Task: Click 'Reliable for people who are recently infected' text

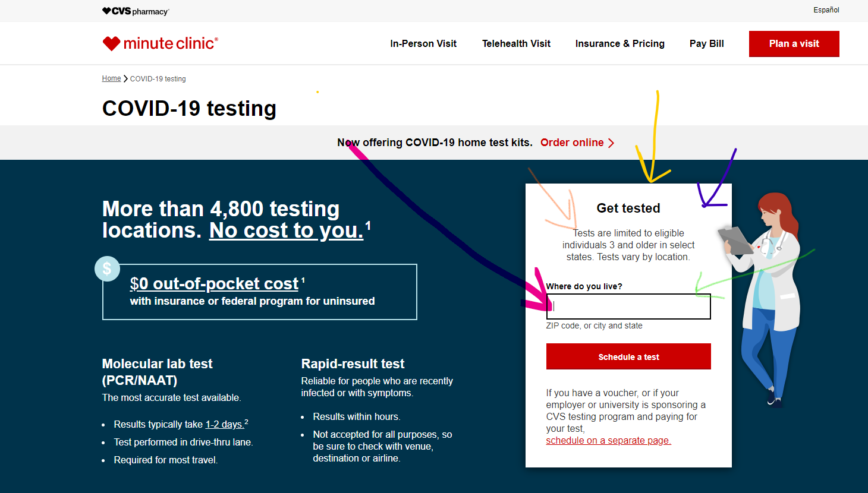Action: click(377, 387)
